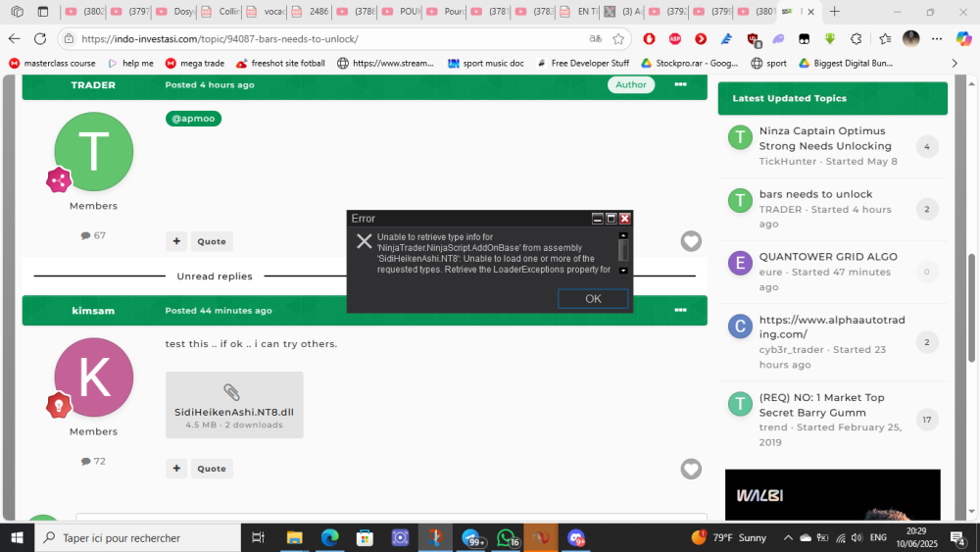Screen dimensions: 980x552
Task: Open the three-dot menu on kimsam's post
Action: tap(680, 311)
